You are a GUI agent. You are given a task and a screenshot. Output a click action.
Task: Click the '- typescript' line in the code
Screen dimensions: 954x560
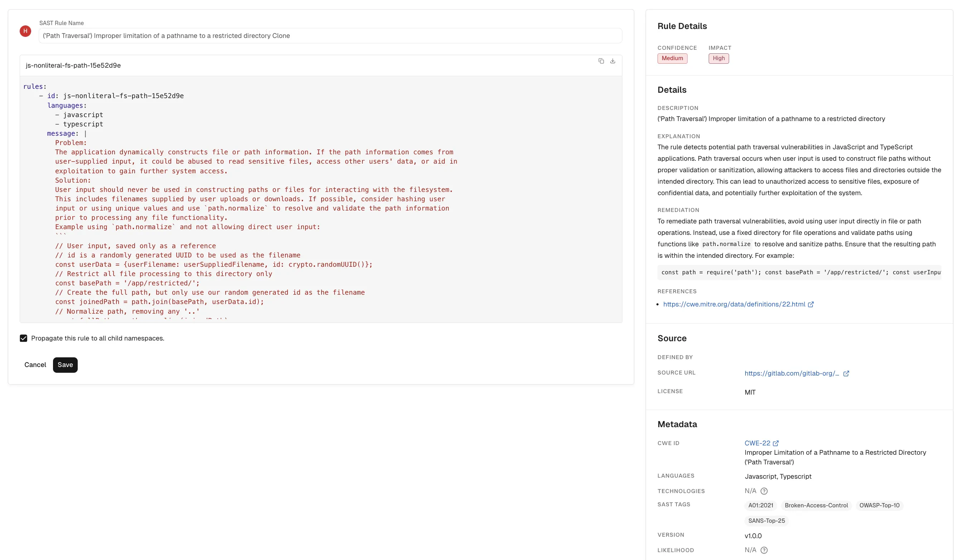click(x=79, y=124)
